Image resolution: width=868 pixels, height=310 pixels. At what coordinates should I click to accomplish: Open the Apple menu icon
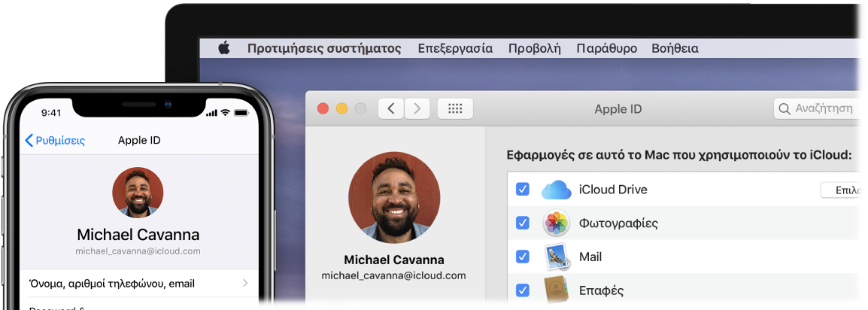[223, 48]
